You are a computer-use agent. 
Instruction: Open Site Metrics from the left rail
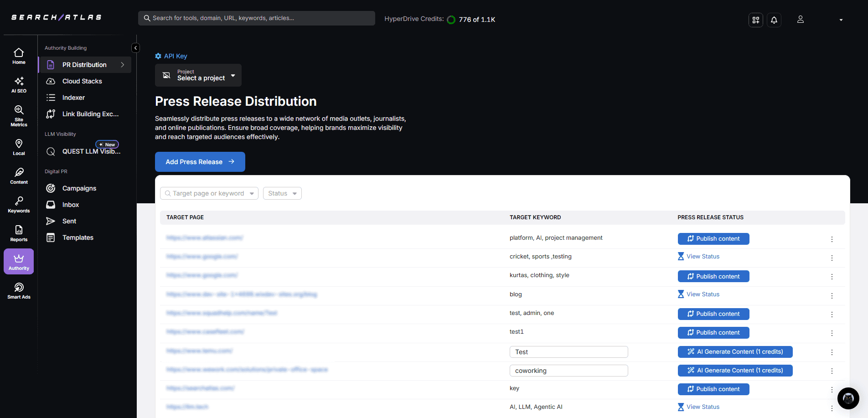19,115
